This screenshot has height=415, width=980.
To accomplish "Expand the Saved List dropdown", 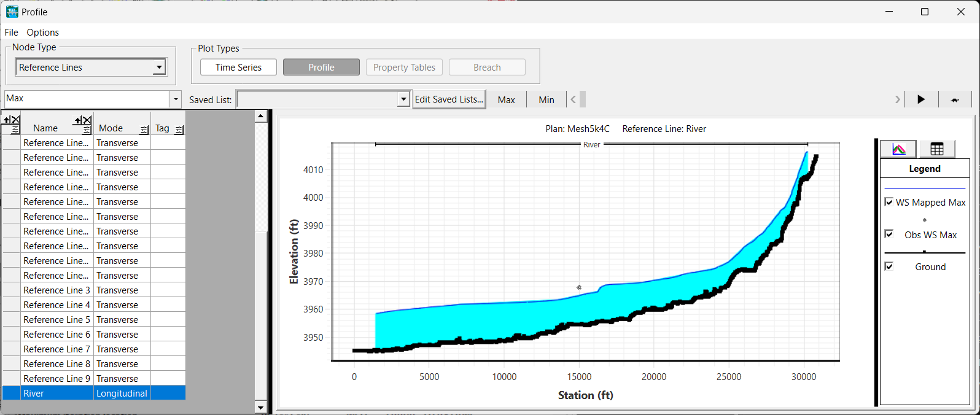I will 403,99.
